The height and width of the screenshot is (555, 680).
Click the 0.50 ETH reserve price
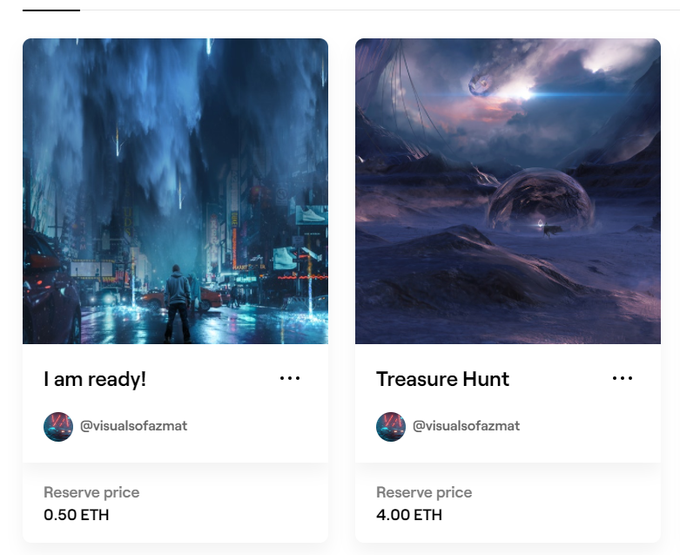pos(76,515)
